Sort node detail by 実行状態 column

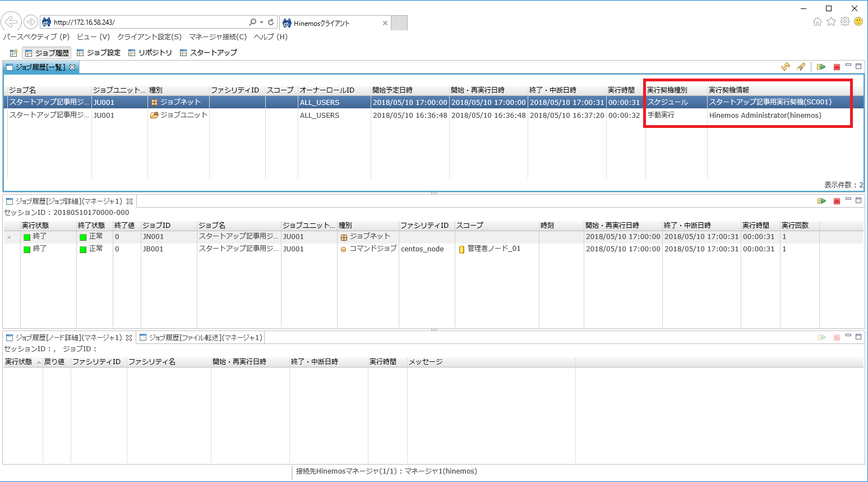point(23,362)
